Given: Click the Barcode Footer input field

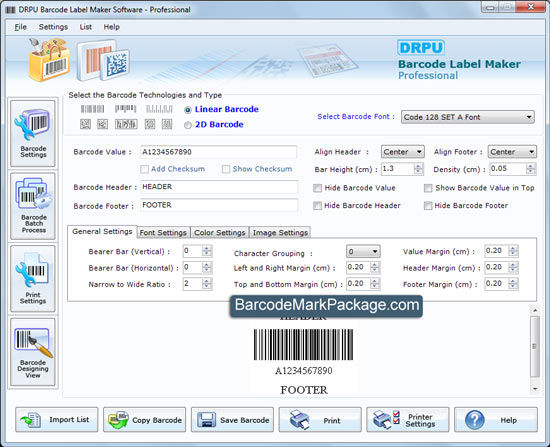Looking at the screenshot, I should (x=219, y=205).
